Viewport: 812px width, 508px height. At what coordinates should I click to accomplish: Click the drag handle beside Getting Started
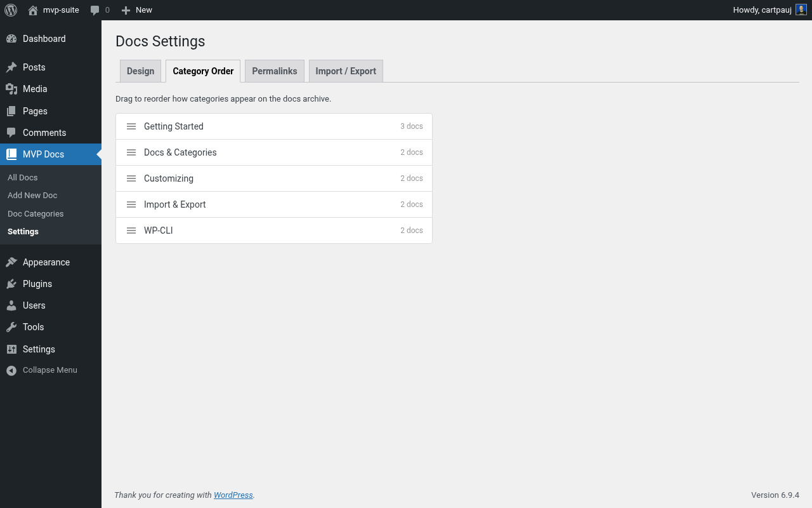pos(131,126)
